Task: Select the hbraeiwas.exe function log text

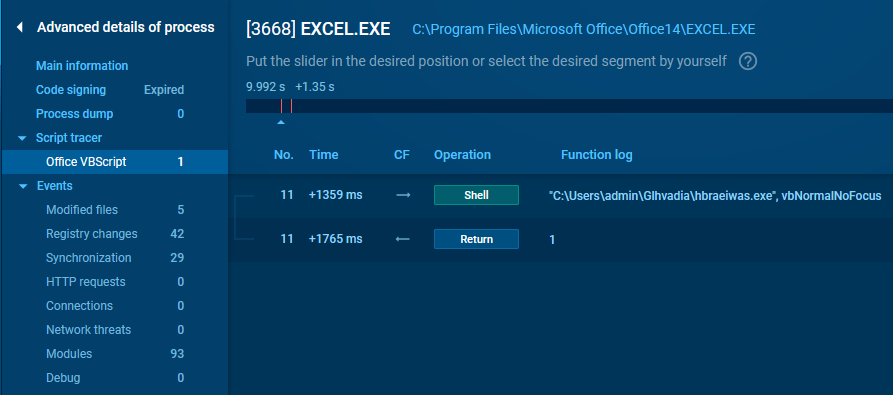Action: point(715,196)
